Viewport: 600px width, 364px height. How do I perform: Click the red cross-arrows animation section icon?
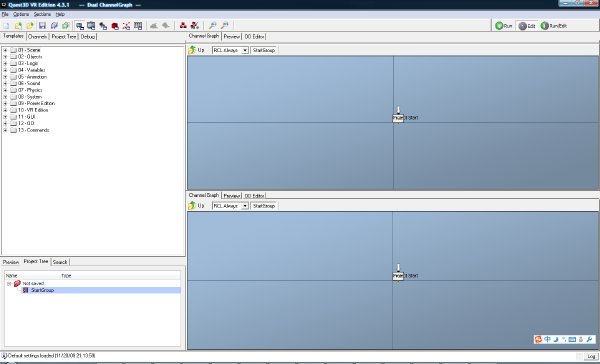click(126, 26)
